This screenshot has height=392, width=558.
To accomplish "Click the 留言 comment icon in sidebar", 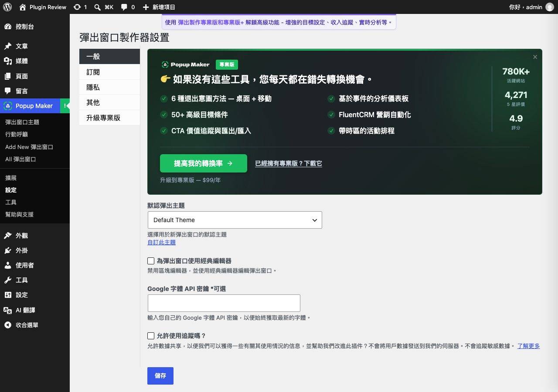I will (x=8, y=91).
